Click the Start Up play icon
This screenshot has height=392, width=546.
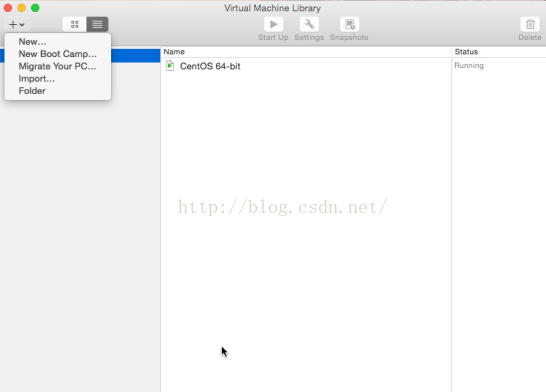(x=273, y=24)
